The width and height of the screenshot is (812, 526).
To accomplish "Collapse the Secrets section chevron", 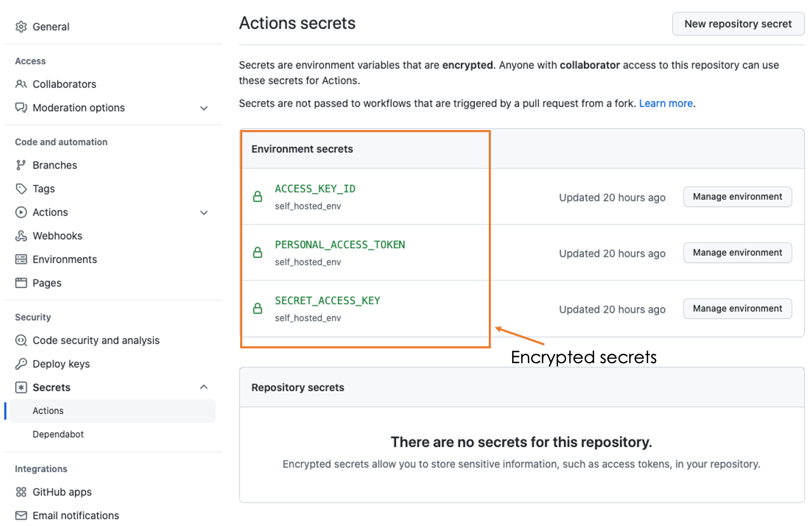I will click(x=204, y=387).
